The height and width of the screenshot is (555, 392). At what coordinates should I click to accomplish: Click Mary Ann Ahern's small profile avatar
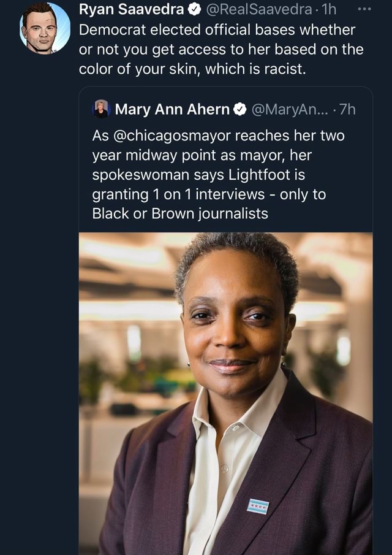coord(100,109)
